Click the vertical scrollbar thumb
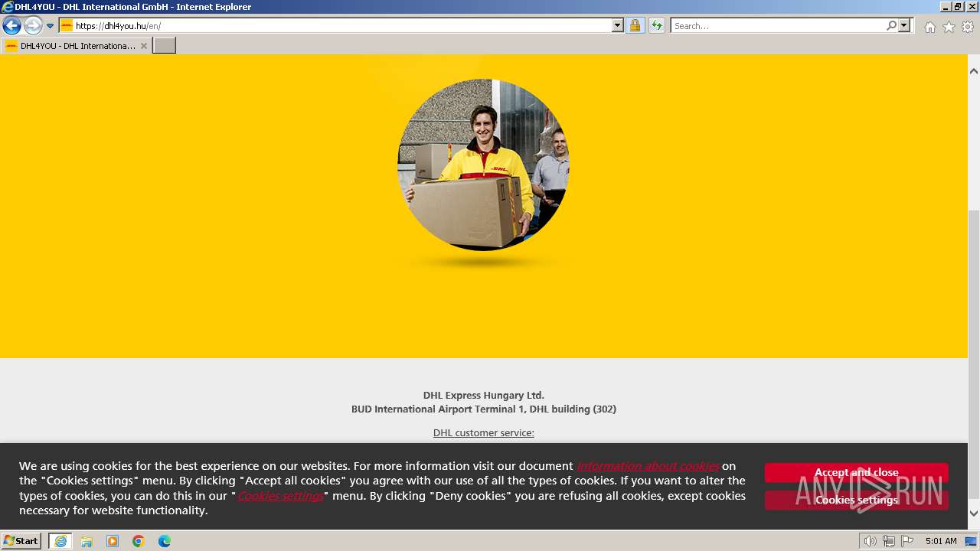The image size is (980, 551). 974,354
